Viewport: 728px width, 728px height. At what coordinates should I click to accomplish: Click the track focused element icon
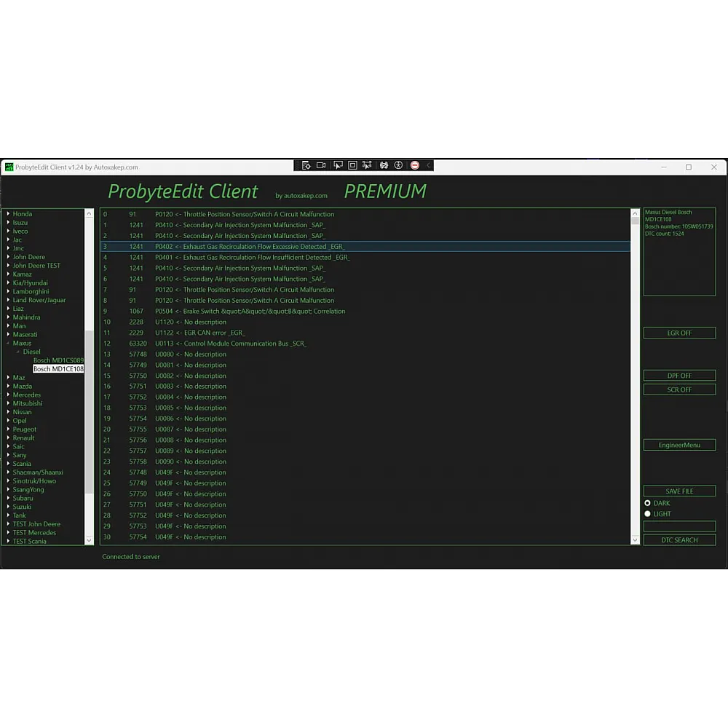click(x=367, y=165)
